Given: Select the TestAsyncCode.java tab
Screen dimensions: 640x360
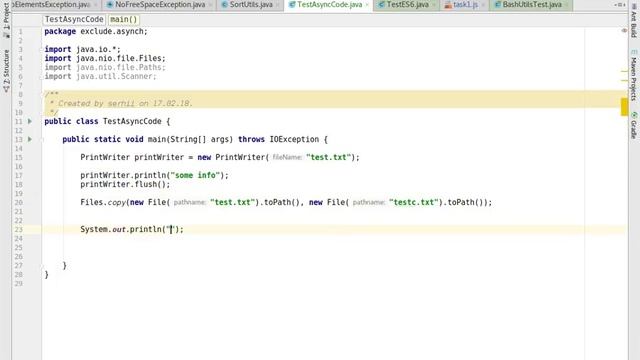Looking at the screenshot, I should point(329,4).
